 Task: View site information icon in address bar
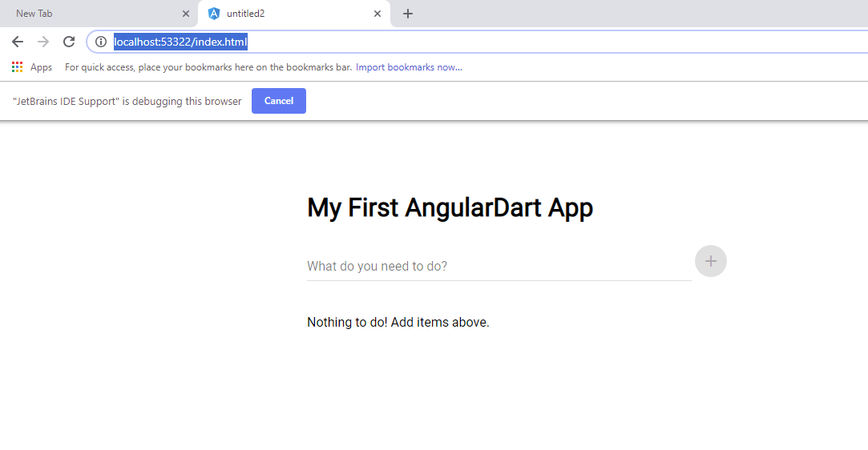click(x=101, y=42)
